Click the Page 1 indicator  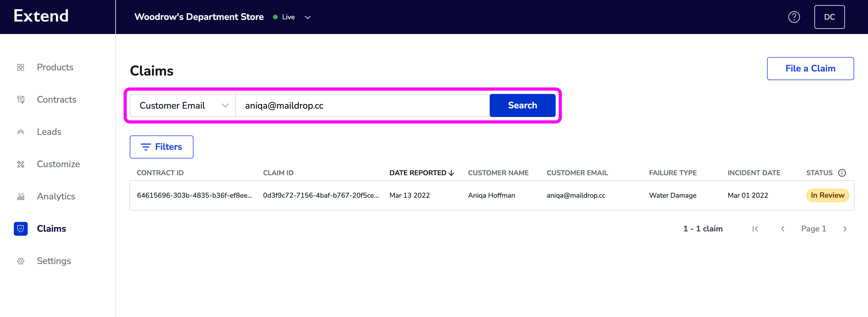point(813,229)
